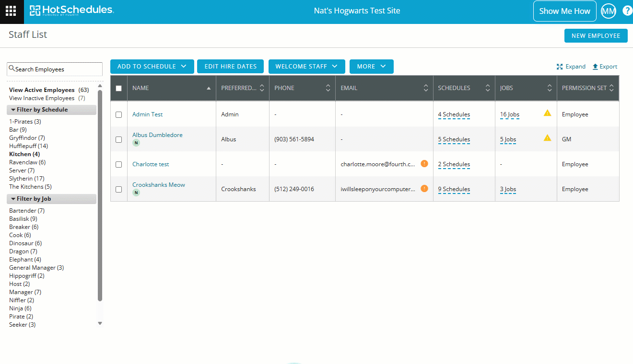Toggle the select-all checkbox in table header

click(119, 88)
